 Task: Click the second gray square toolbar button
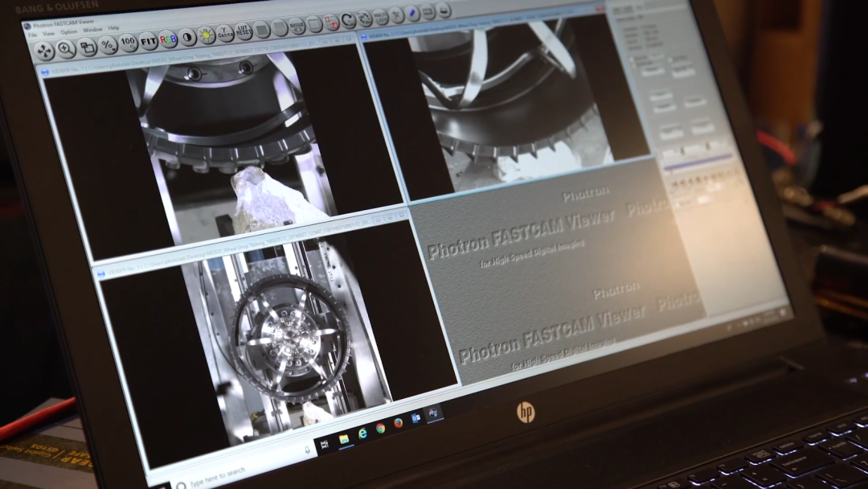coord(279,27)
